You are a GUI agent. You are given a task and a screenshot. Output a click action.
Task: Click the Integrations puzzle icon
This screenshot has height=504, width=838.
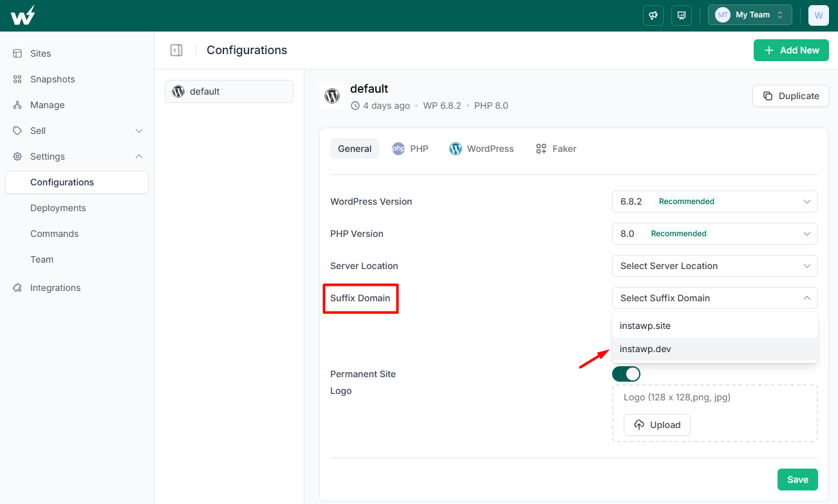point(17,288)
